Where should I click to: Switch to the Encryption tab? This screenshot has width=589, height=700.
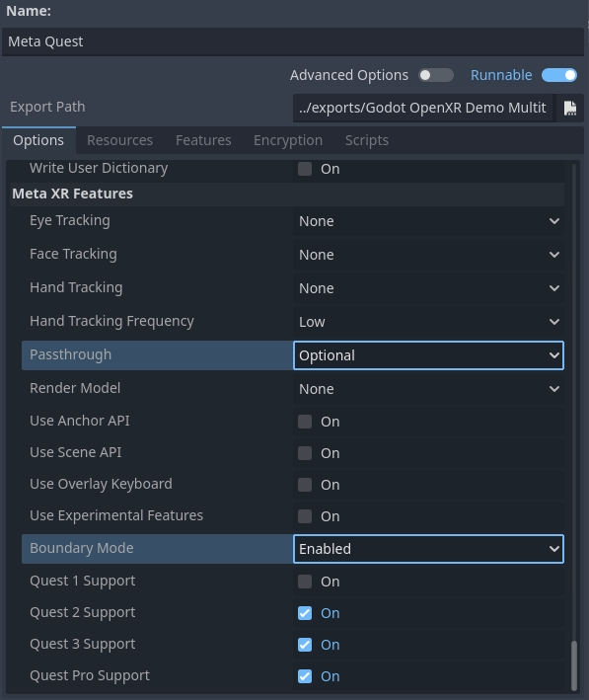point(288,140)
